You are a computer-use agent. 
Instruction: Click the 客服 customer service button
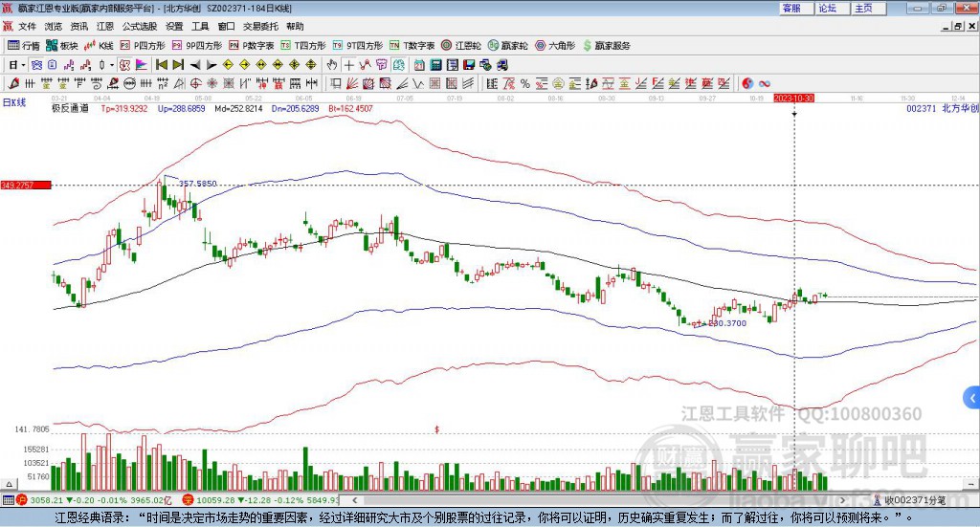[x=796, y=8]
